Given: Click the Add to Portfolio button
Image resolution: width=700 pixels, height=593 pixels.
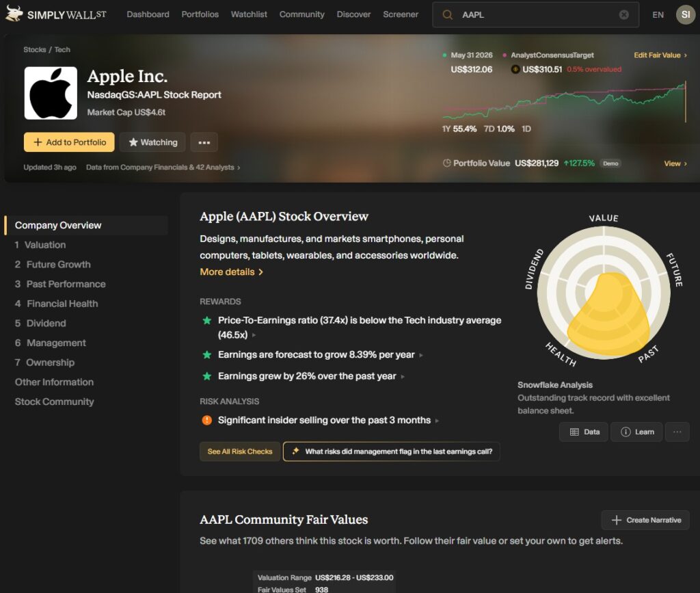Looking at the screenshot, I should pyautogui.click(x=69, y=142).
